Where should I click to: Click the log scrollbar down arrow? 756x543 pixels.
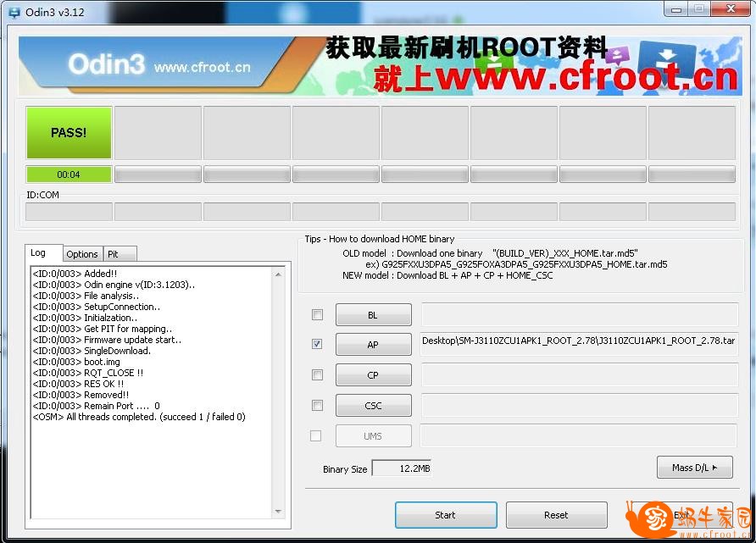278,512
